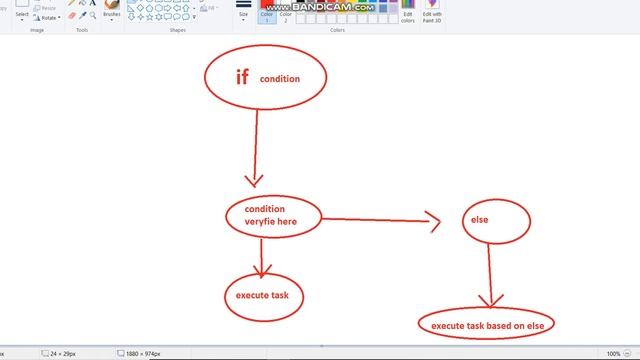The width and height of the screenshot is (640, 360).
Task: Click the Rotate image icon
Action: click(37, 18)
